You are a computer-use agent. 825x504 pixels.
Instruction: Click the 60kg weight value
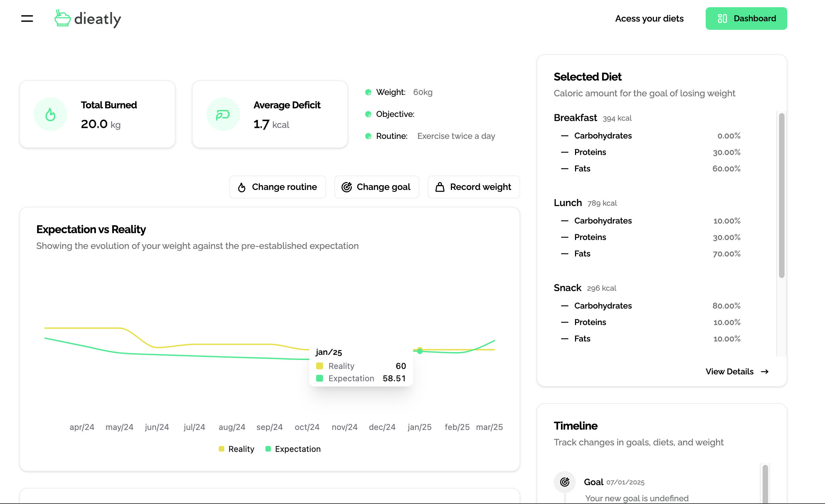pos(423,92)
